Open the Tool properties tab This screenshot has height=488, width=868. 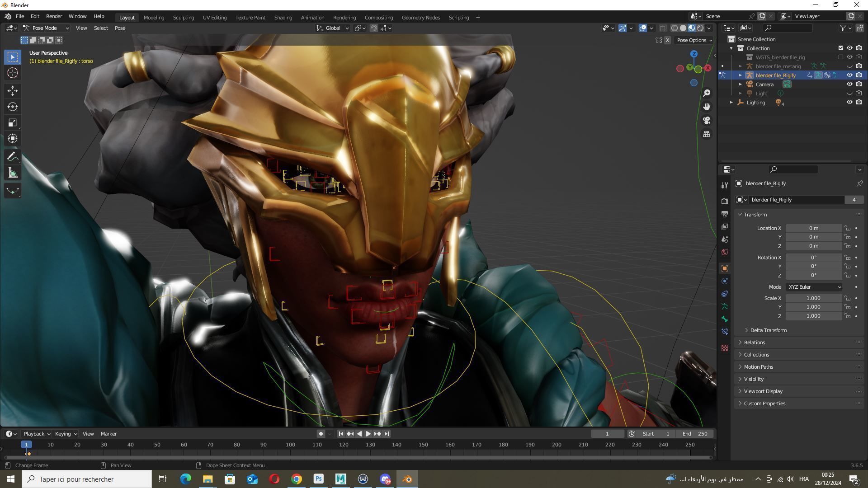(x=725, y=185)
